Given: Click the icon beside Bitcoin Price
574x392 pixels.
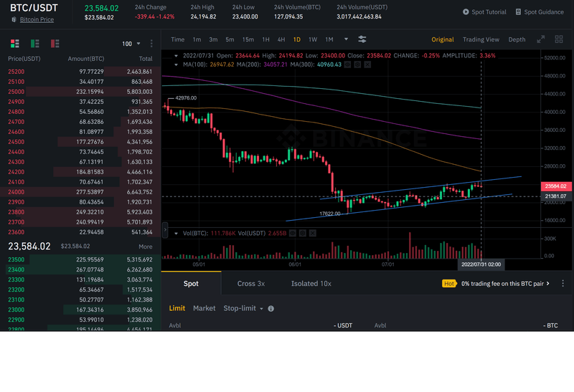Looking at the screenshot, I should coord(14,19).
